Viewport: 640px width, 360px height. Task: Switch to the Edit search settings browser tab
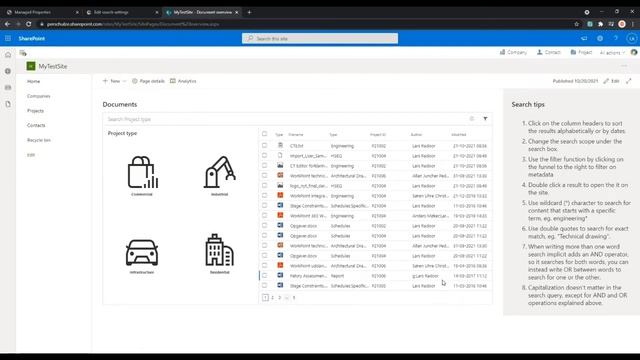[x=122, y=12]
